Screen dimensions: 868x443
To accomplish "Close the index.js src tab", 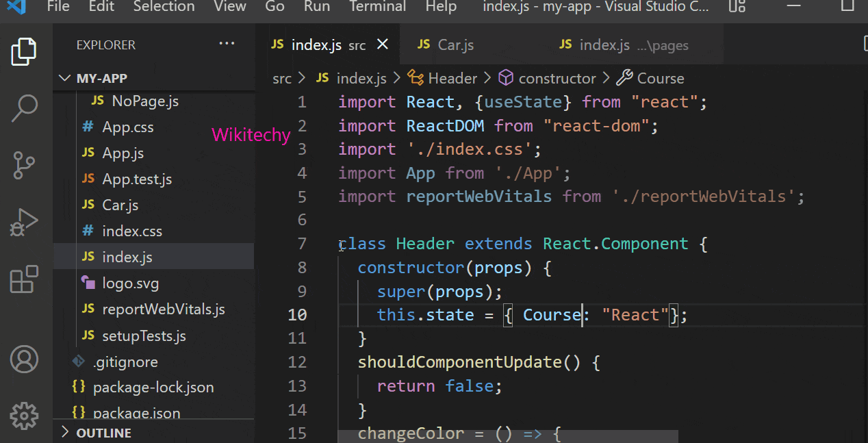I will 383,45.
